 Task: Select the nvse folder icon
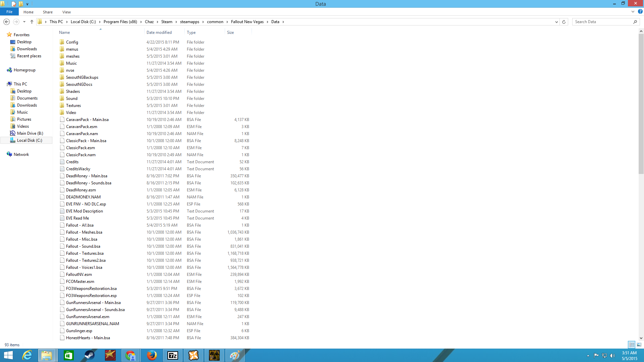[x=62, y=70]
